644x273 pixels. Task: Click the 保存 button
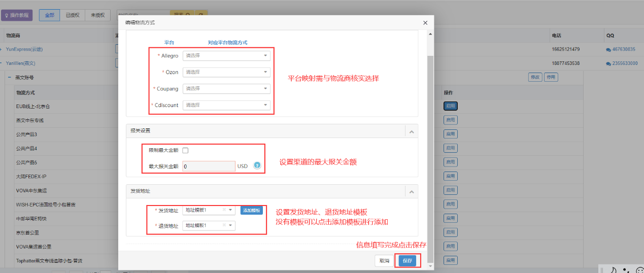pyautogui.click(x=407, y=260)
